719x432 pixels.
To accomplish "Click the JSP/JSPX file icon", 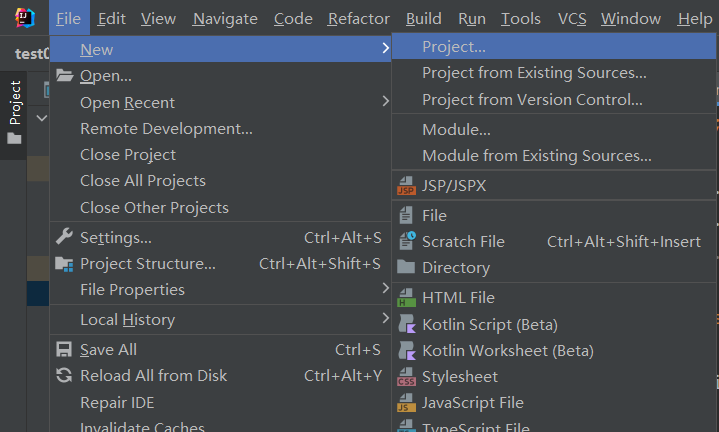I will coord(406,186).
